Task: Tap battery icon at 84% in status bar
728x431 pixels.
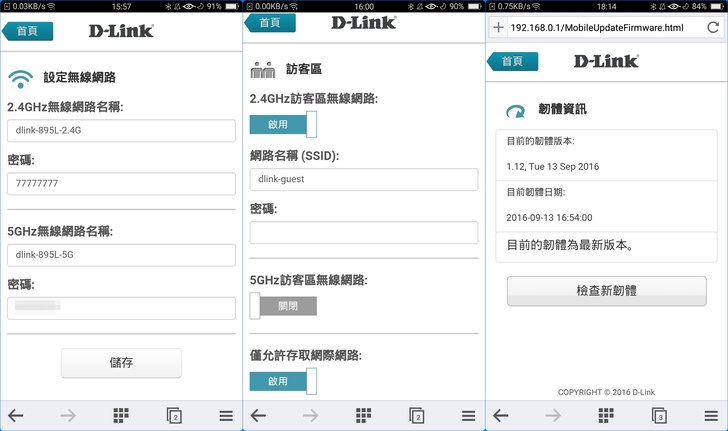Action: (717, 6)
